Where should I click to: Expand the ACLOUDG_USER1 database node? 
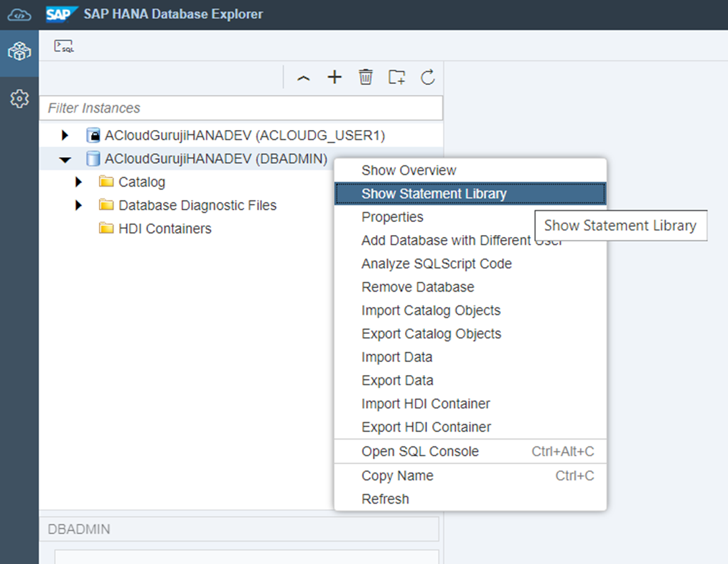pos(65,135)
